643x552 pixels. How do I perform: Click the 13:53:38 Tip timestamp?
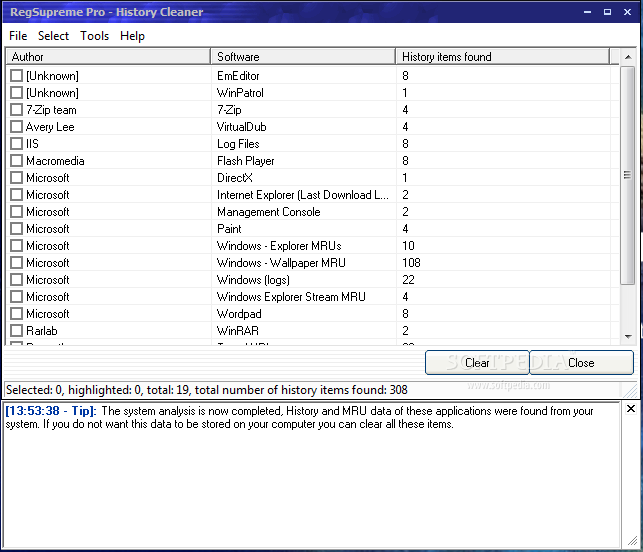point(51,411)
